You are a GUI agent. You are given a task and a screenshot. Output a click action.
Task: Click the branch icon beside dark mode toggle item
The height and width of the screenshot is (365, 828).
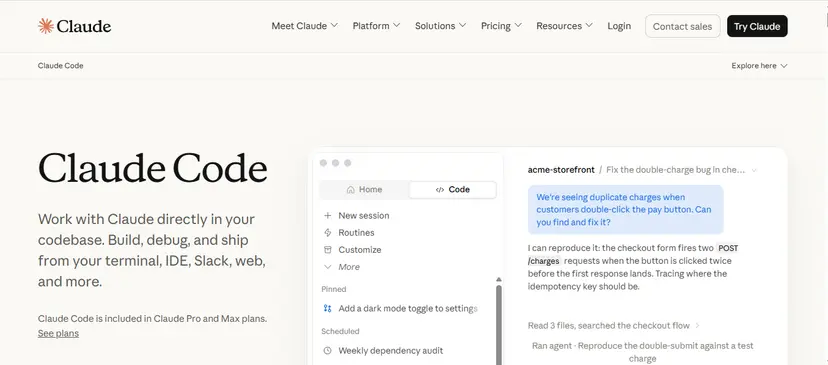[327, 308]
